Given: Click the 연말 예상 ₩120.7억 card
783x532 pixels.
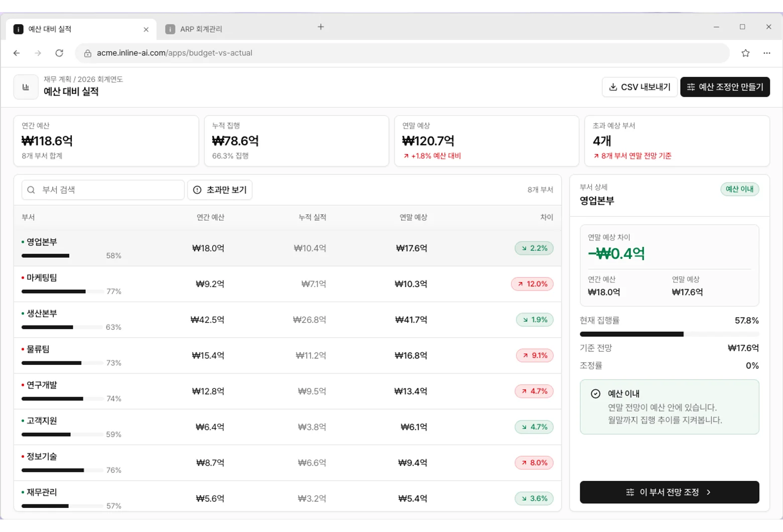Looking at the screenshot, I should (486, 141).
